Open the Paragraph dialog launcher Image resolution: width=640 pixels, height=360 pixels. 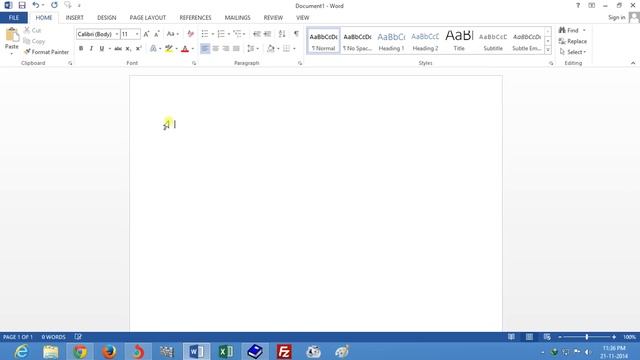(x=300, y=63)
